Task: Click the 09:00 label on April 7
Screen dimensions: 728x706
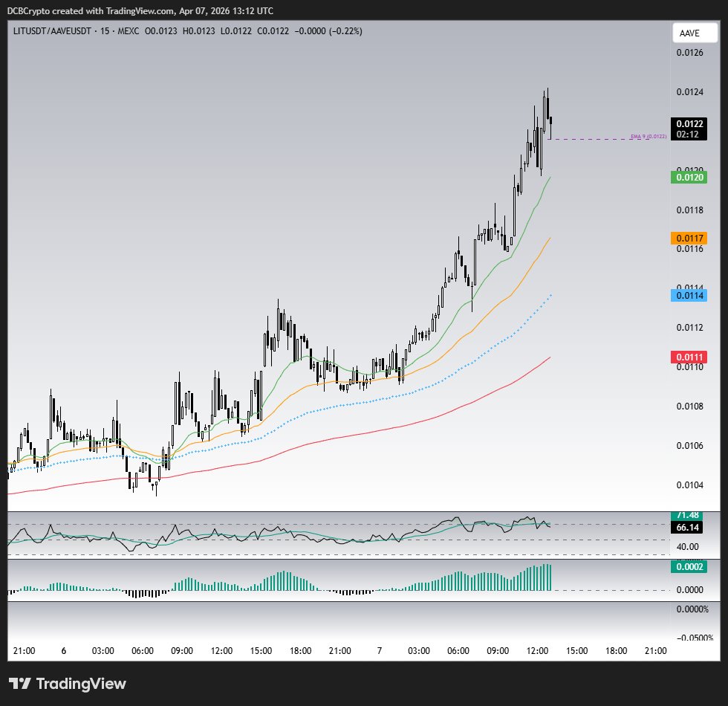Action: (498, 651)
